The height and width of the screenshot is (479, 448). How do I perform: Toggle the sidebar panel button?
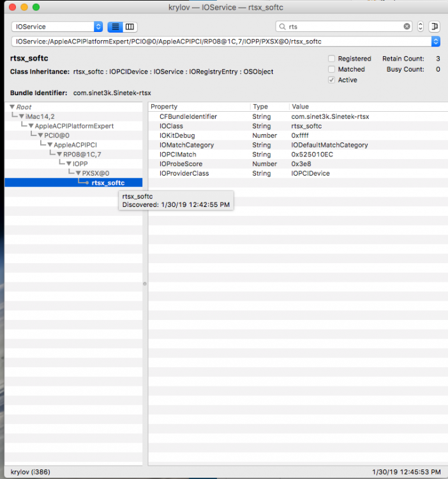pos(434,27)
